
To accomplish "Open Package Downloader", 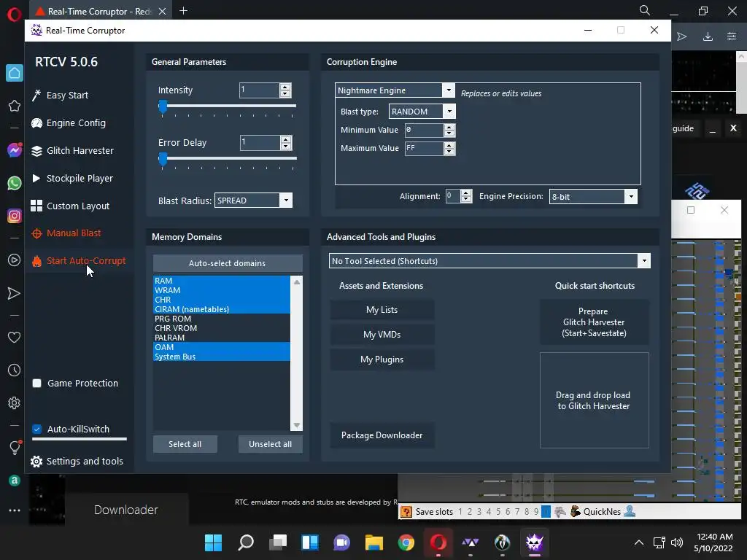I will [x=382, y=435].
